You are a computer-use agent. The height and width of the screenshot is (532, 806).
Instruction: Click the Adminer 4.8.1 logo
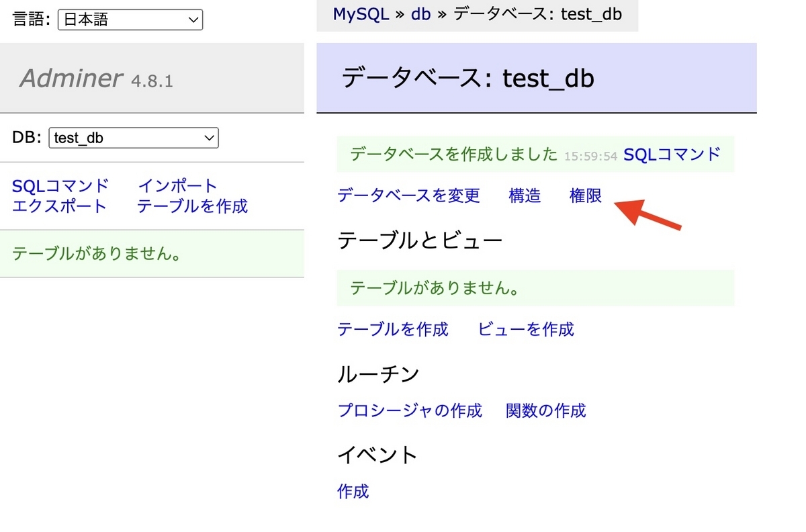click(71, 78)
